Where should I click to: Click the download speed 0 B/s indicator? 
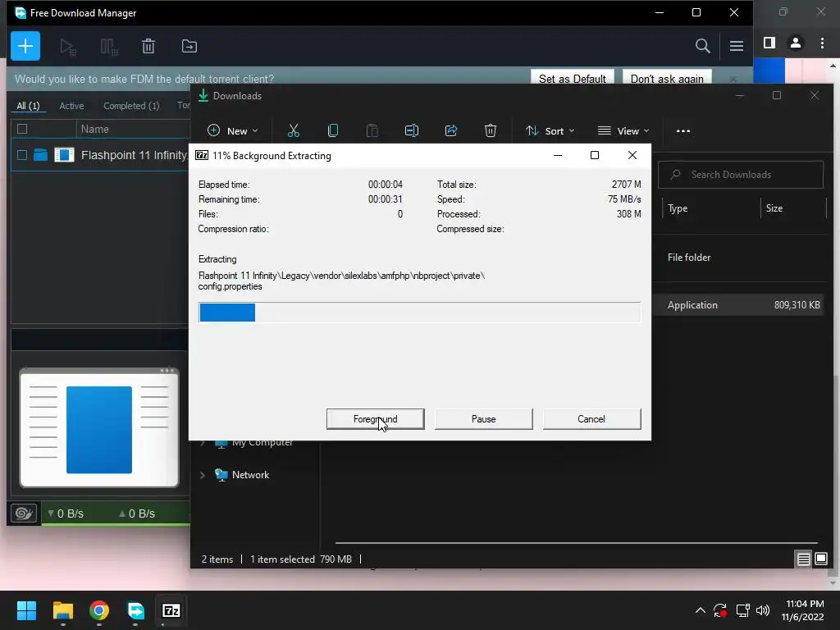66,514
